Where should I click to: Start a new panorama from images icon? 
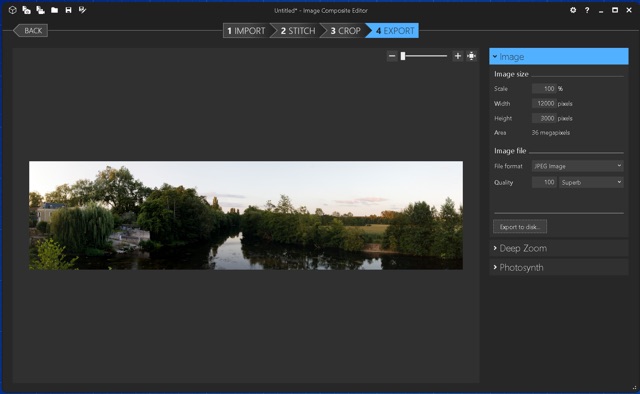27,10
